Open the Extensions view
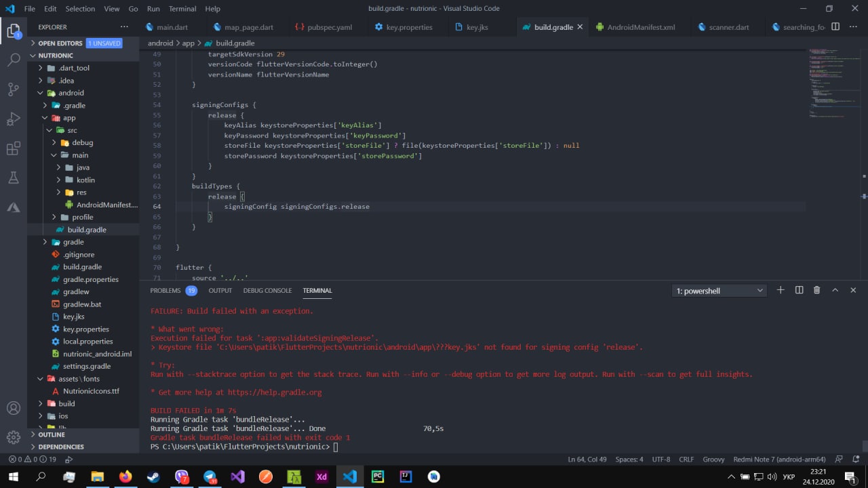Screen dimensions: 868x488 tap(14, 148)
